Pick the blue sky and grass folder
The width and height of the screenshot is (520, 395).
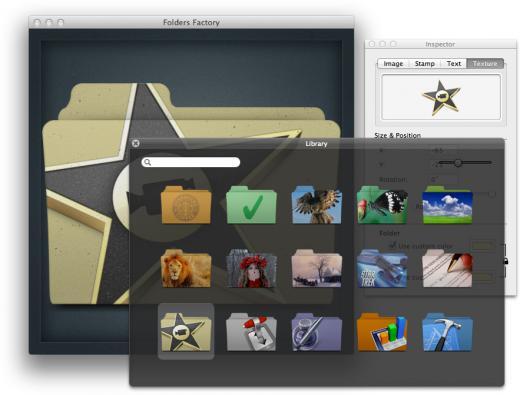447,205
